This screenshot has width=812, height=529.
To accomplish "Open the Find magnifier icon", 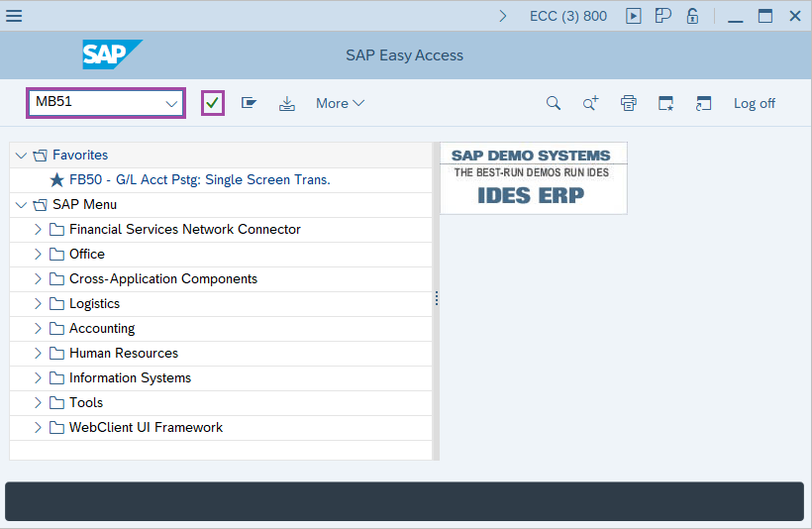I will click(x=554, y=103).
